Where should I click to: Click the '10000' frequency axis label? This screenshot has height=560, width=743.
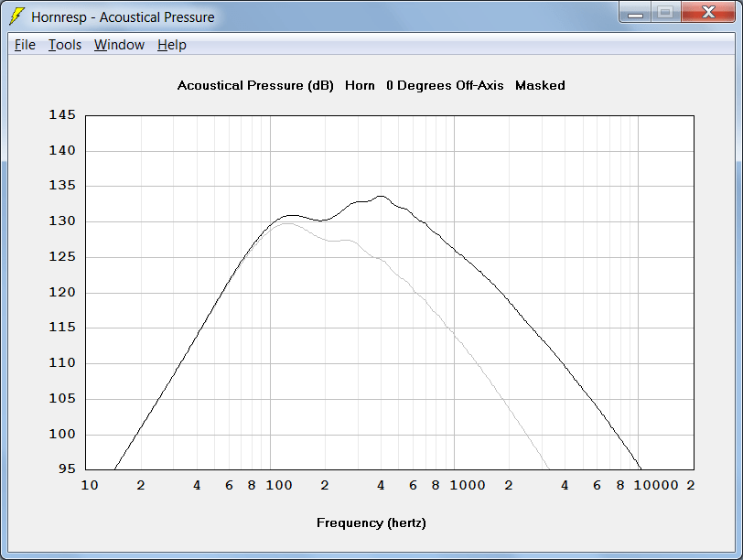pos(656,485)
